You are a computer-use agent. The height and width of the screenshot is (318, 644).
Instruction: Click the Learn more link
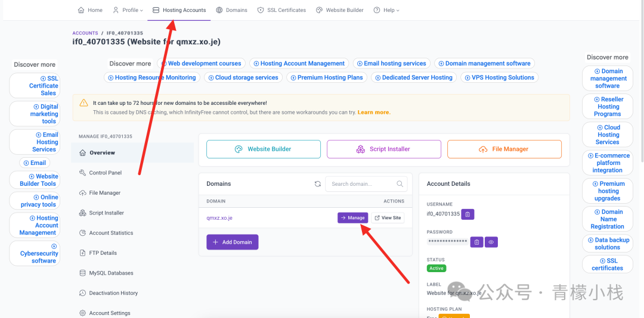(x=373, y=113)
